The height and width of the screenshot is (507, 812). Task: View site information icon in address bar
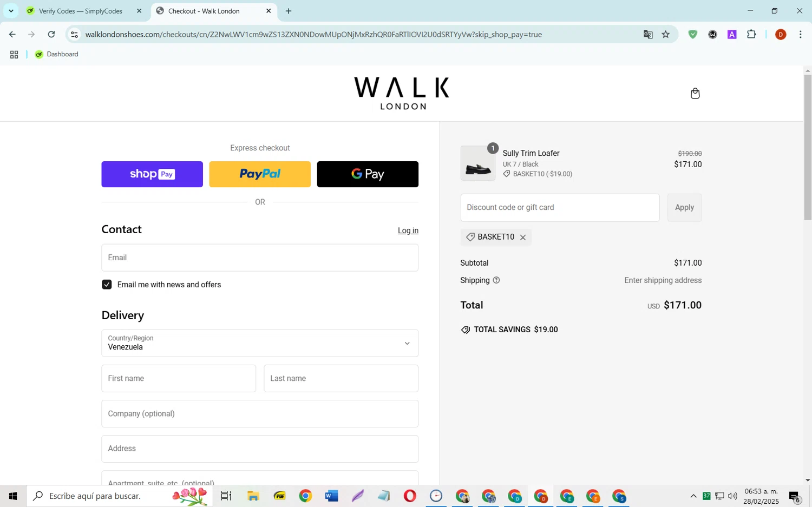pyautogui.click(x=75, y=34)
